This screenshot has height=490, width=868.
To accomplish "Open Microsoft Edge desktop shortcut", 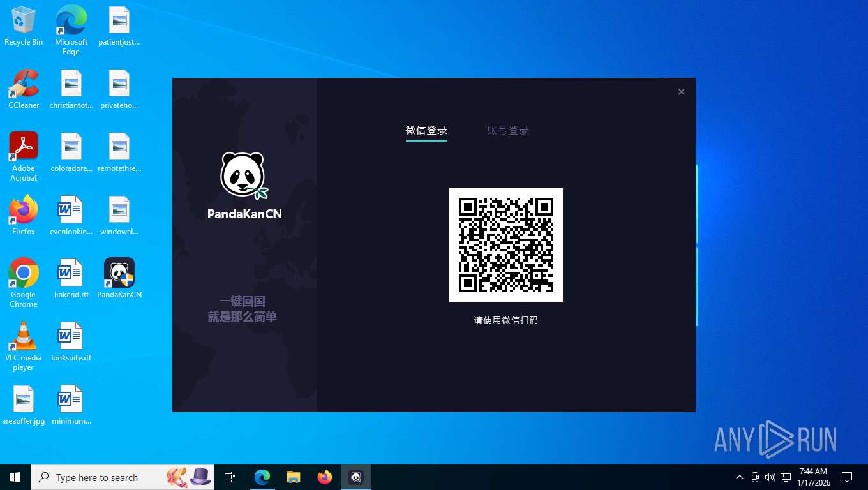I will pyautogui.click(x=71, y=30).
